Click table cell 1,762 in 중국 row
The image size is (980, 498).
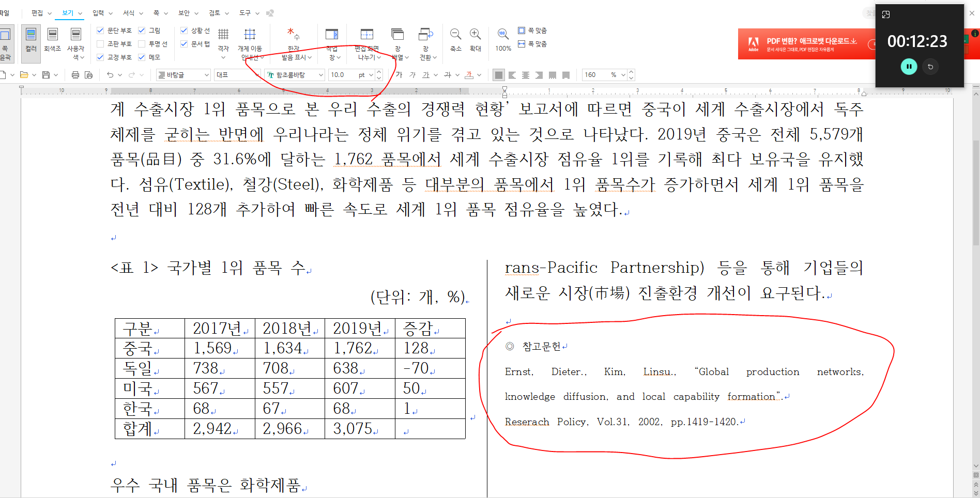click(x=359, y=348)
